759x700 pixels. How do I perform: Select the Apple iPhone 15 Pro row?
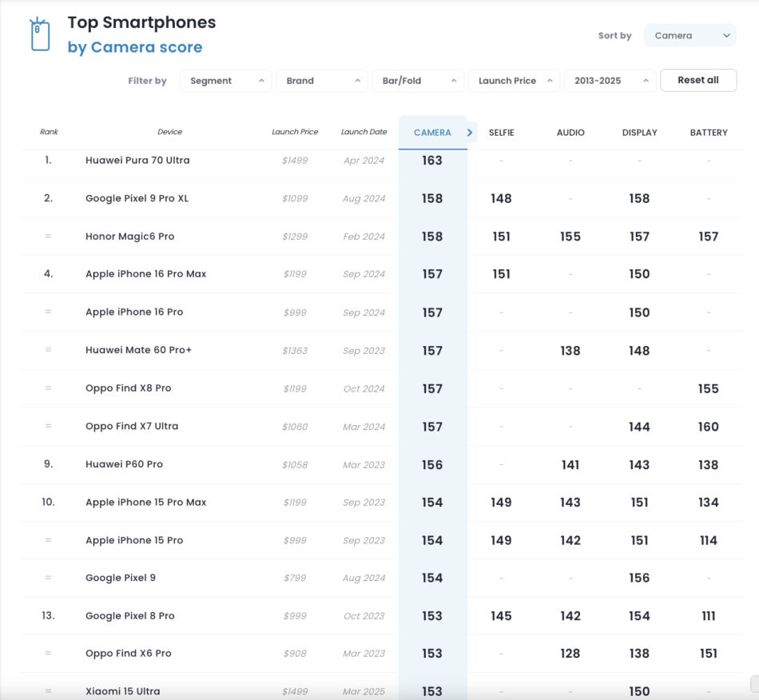[x=380, y=540]
